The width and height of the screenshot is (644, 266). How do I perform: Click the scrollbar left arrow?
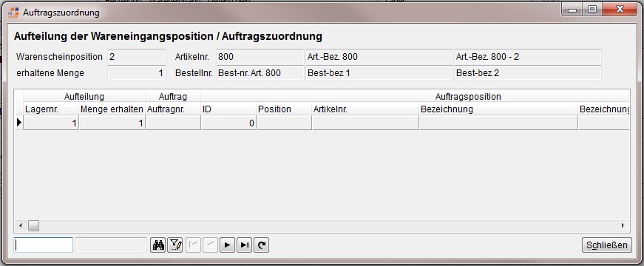point(21,225)
